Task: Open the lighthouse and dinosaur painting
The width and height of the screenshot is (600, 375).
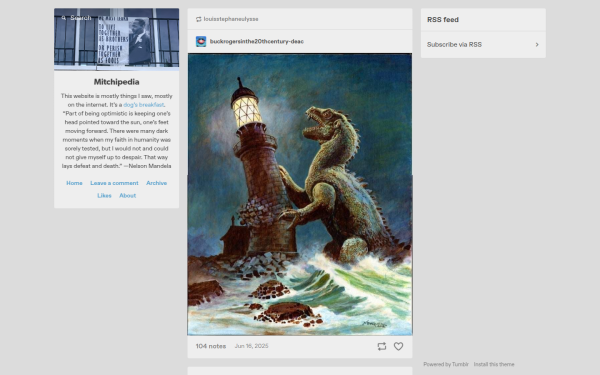Action: pos(300,194)
